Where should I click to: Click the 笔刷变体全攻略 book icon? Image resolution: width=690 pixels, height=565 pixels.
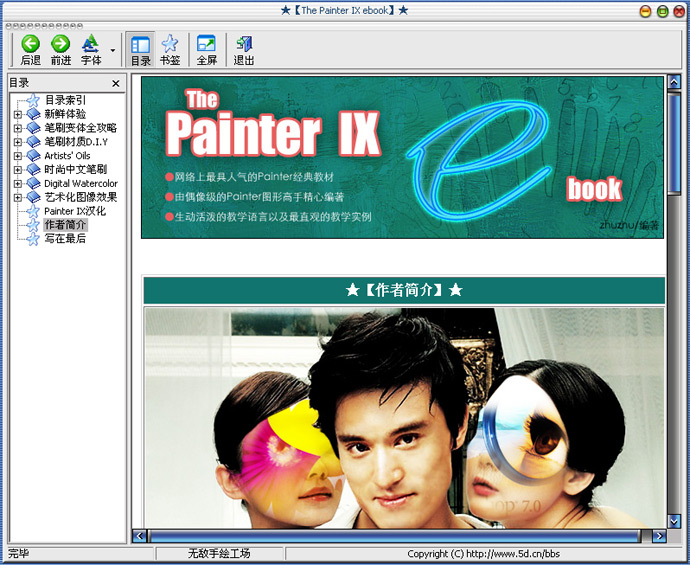pyautogui.click(x=33, y=128)
